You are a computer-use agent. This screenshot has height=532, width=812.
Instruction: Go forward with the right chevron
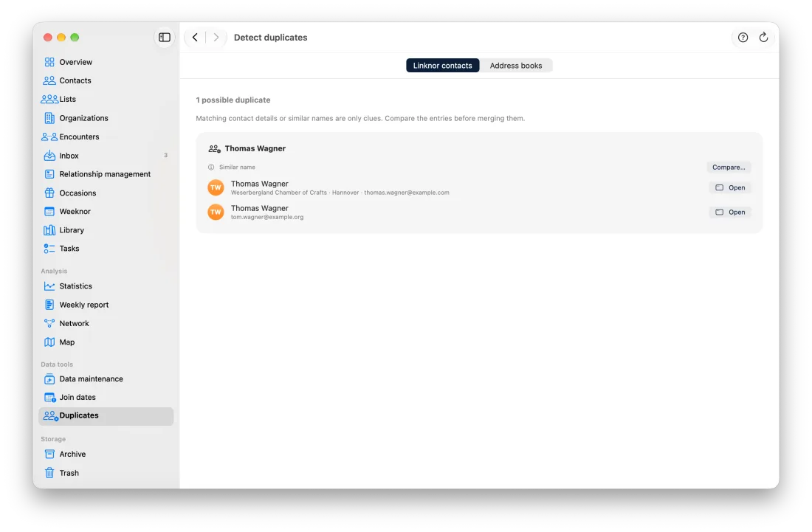216,37
